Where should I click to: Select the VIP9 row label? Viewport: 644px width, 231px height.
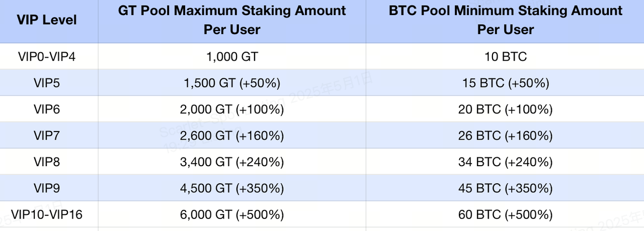click(x=47, y=188)
